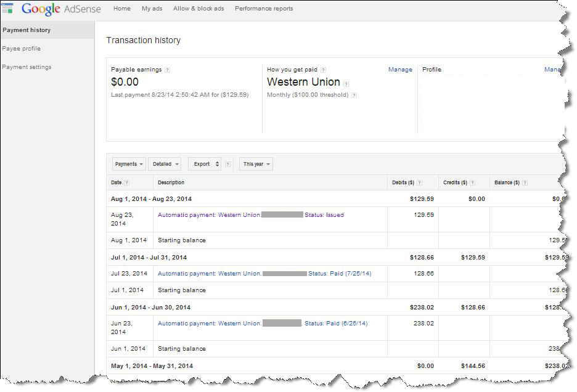Open help icon next to Payable earnings
Viewport: 577px width, 392px height.
pyautogui.click(x=168, y=70)
